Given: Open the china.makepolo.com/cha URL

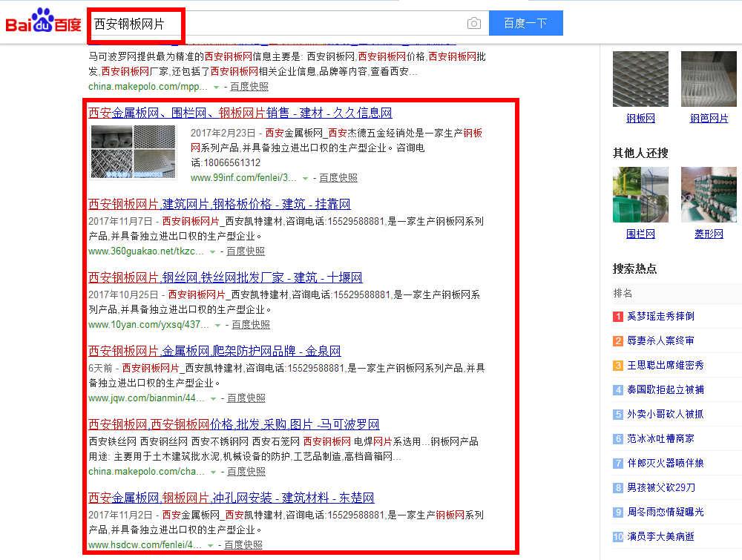Looking at the screenshot, I should point(147,472).
